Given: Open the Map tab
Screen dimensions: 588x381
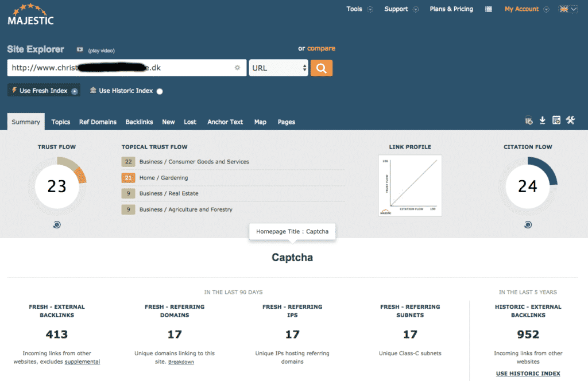Looking at the screenshot, I should click(x=260, y=122).
